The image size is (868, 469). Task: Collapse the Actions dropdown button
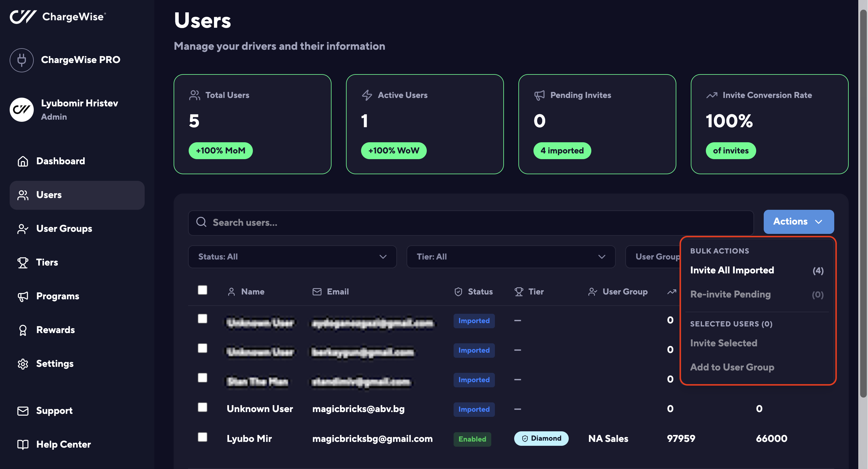tap(798, 222)
